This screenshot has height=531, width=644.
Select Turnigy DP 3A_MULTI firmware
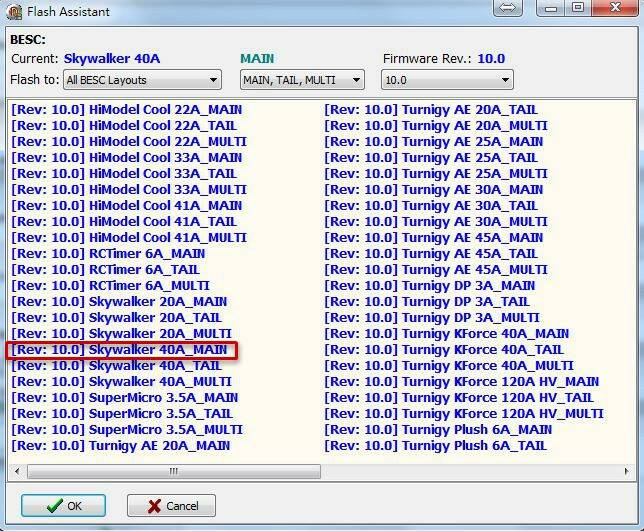432,318
